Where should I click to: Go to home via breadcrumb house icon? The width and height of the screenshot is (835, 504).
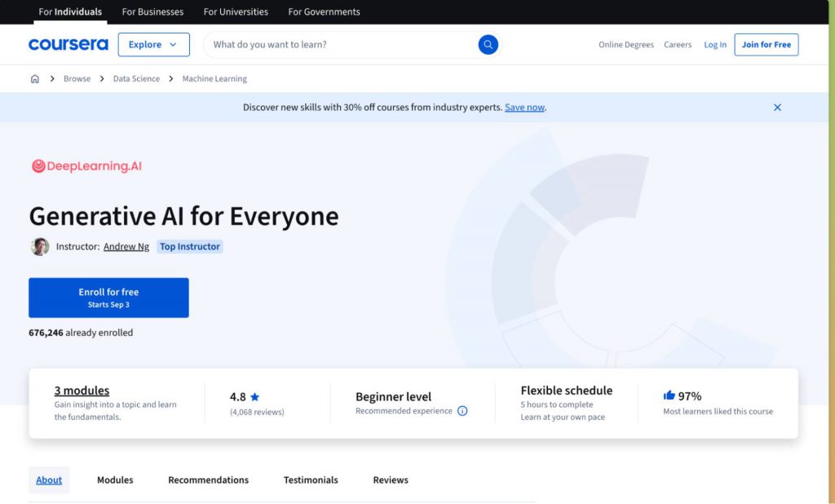click(x=34, y=79)
